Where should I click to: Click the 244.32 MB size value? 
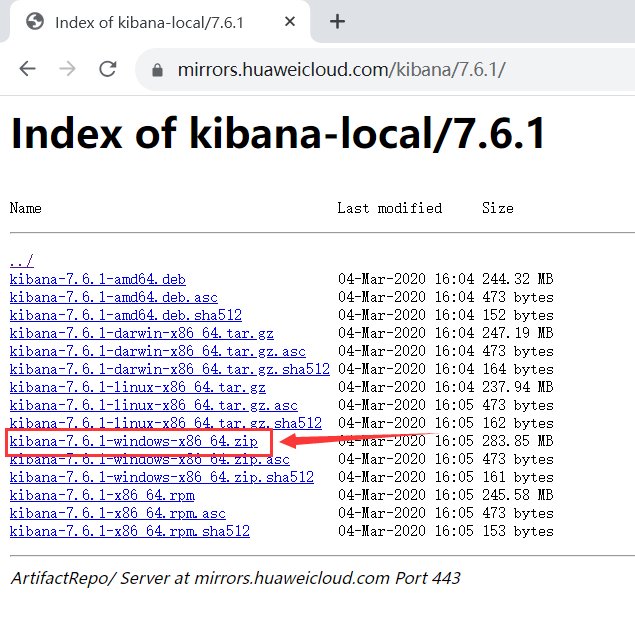tap(518, 279)
